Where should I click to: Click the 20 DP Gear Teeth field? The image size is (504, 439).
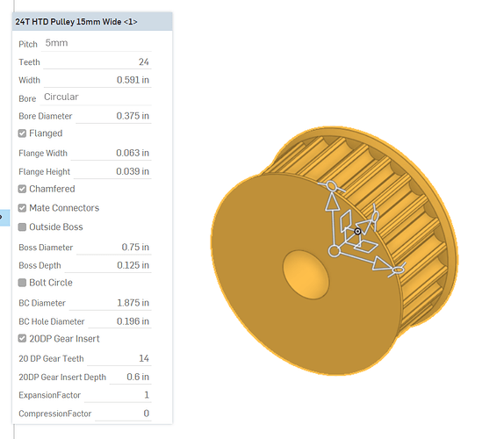coord(119,358)
